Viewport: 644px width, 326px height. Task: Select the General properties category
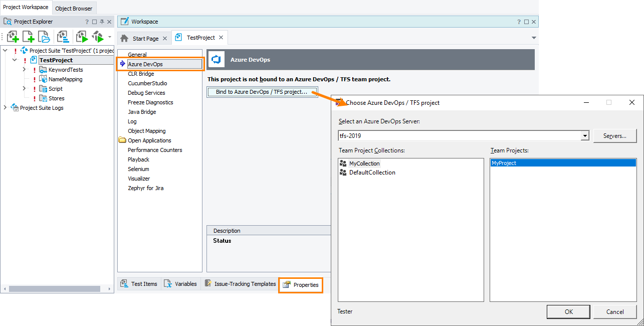click(137, 55)
